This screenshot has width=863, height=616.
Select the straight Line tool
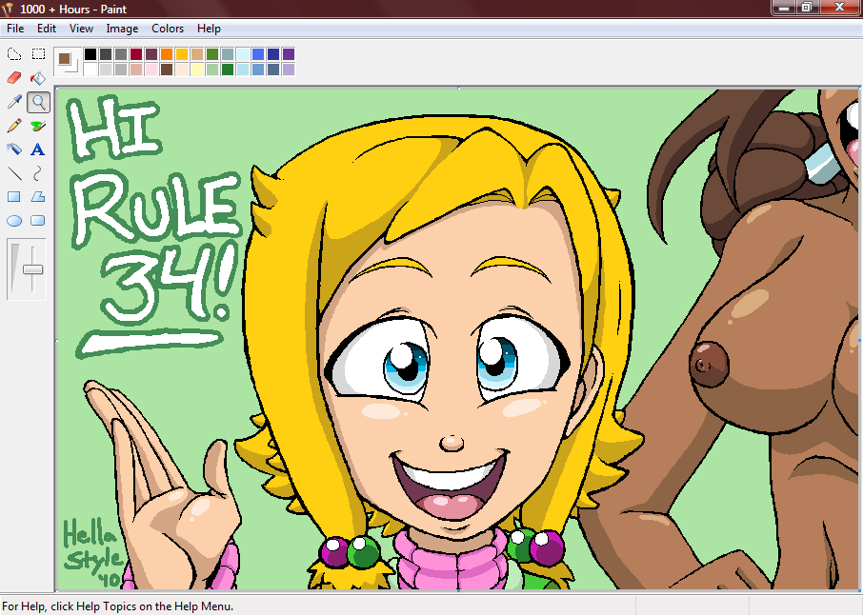pos(14,173)
